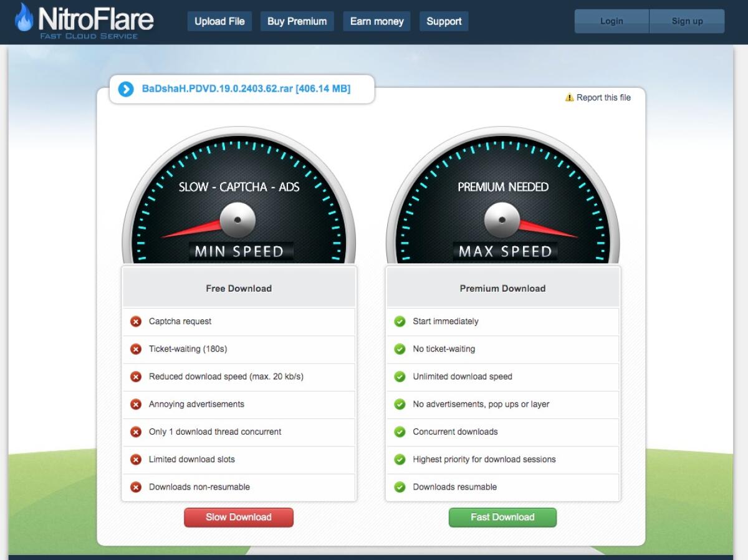Open the Earn money page
The image size is (748, 560).
(376, 21)
